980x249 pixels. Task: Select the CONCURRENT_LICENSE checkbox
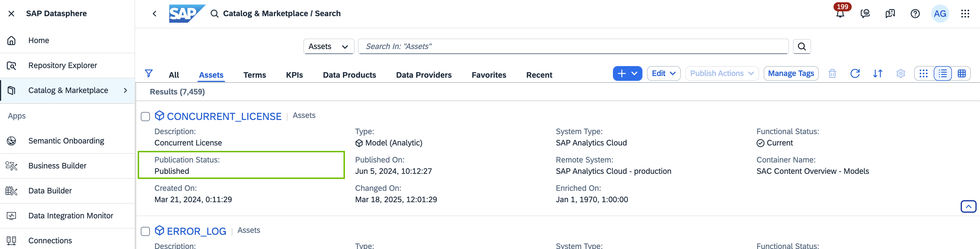click(x=145, y=116)
